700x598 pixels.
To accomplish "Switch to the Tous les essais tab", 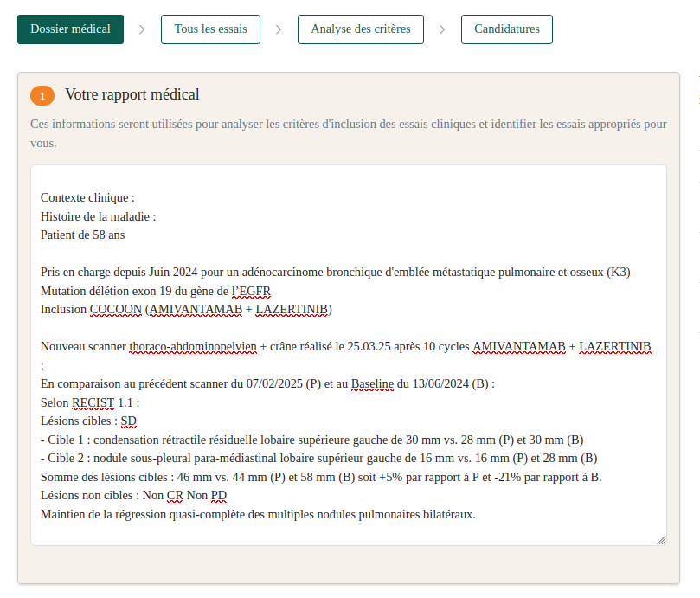I will click(x=210, y=29).
